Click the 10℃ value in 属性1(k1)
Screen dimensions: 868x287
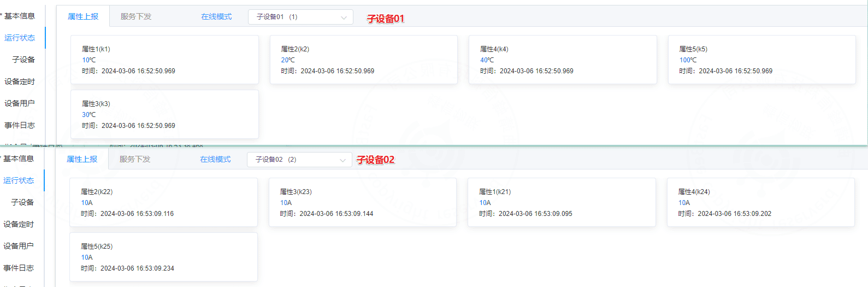click(89, 60)
